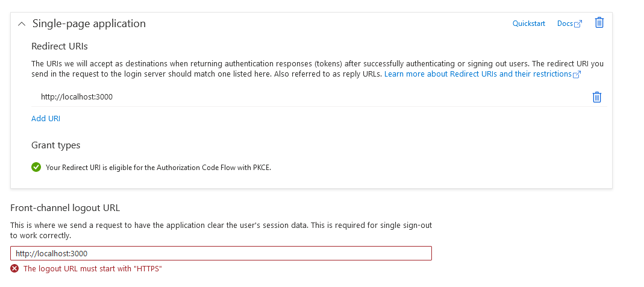The height and width of the screenshot is (287, 644).
Task: Click the Single-page application heading
Action: [89, 24]
